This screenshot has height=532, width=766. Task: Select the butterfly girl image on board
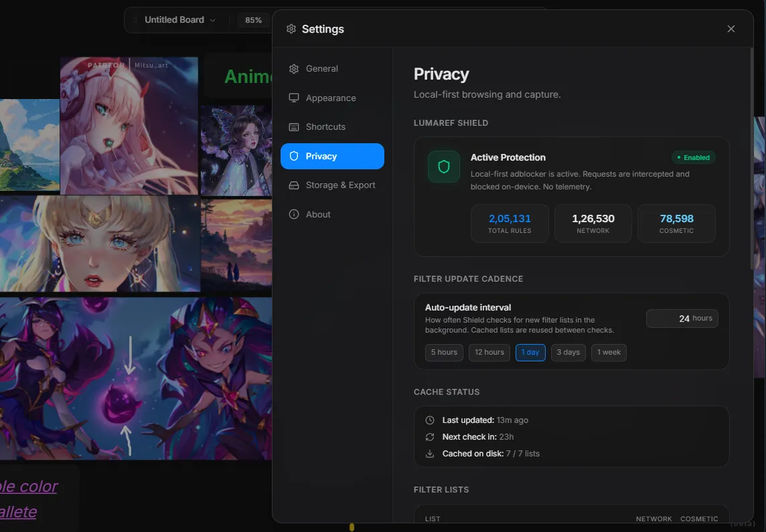coord(236,151)
